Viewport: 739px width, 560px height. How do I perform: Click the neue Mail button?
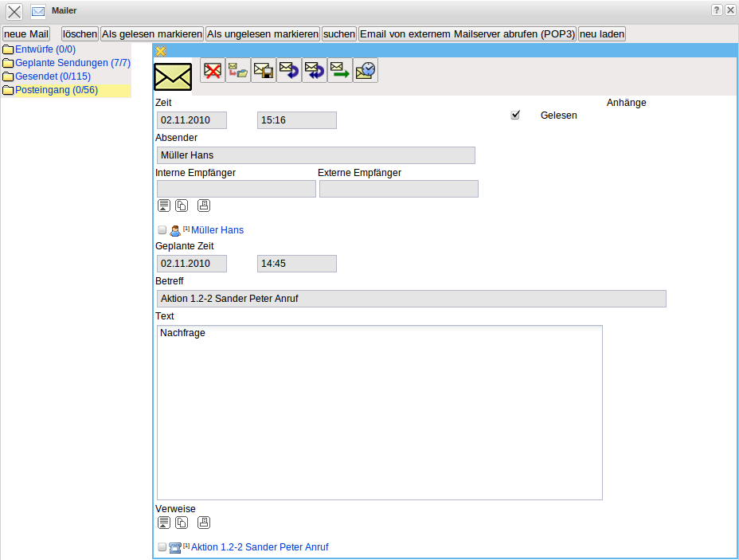[27, 34]
